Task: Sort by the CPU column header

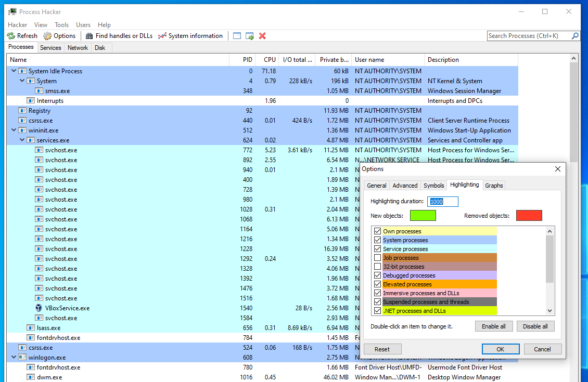Action: point(266,60)
